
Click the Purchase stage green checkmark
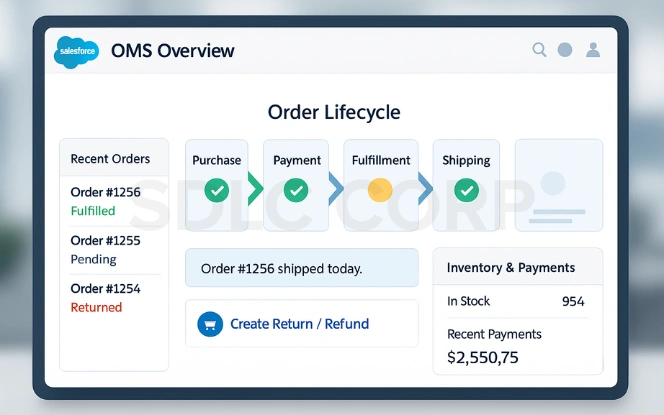click(x=216, y=189)
